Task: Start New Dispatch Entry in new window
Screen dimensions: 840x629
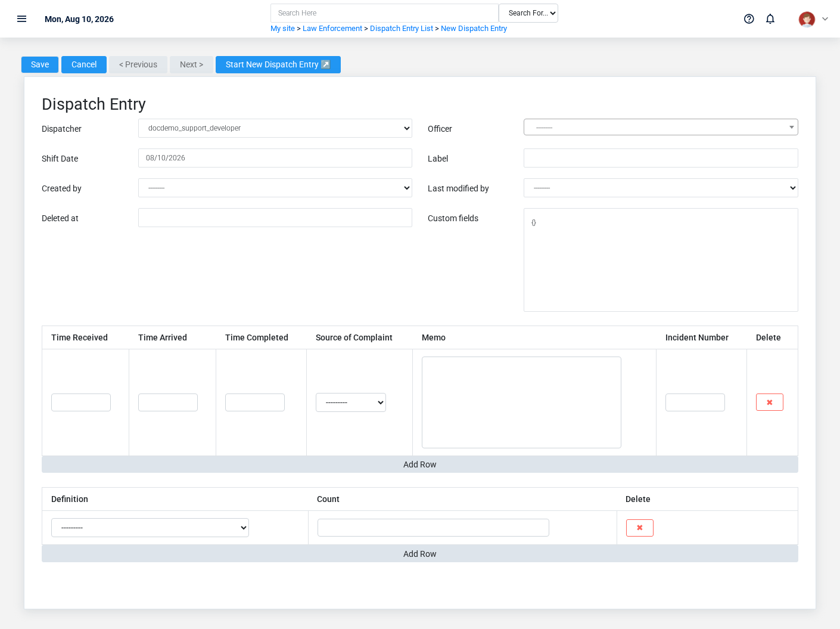Action: (x=278, y=64)
